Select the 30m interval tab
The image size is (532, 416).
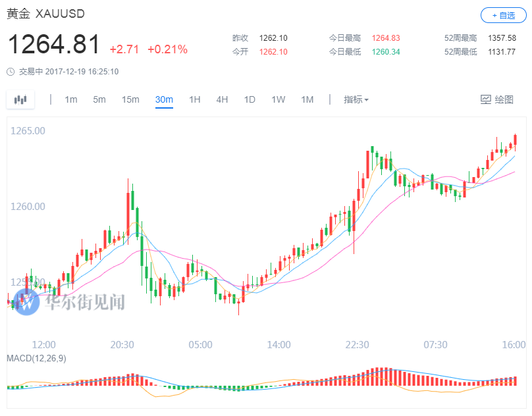164,99
